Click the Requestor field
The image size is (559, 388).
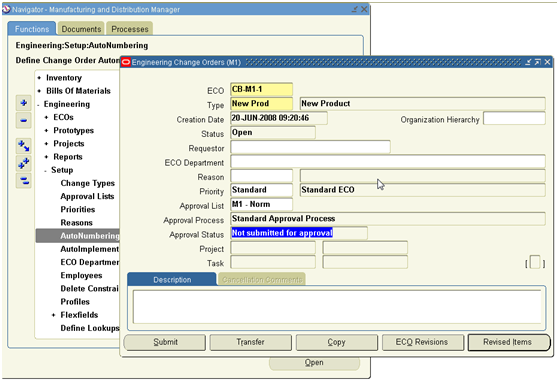click(310, 147)
